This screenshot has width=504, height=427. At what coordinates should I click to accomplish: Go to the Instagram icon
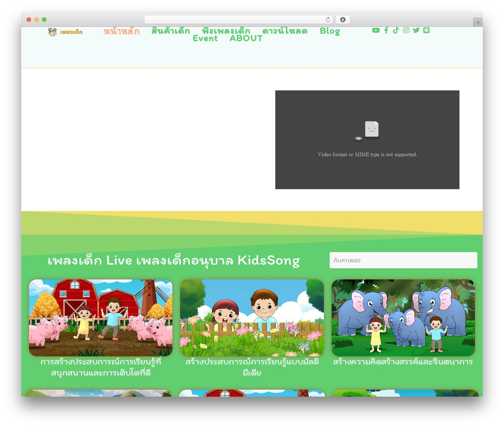(406, 30)
